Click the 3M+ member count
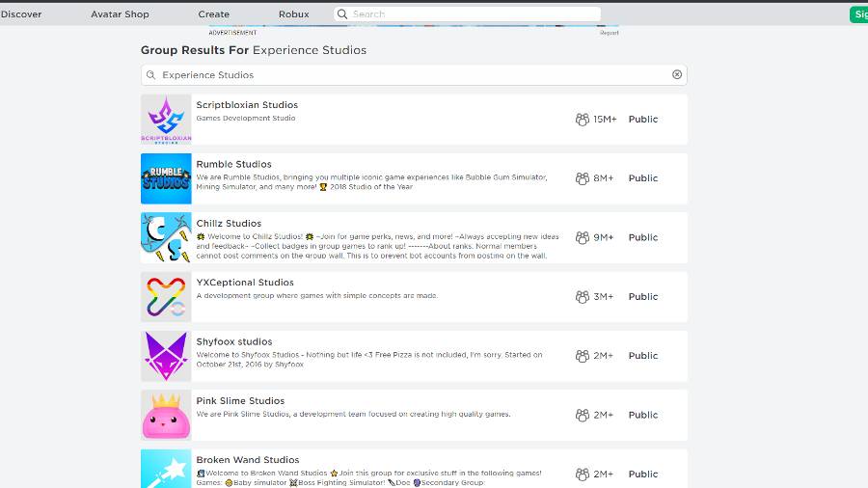The width and height of the screenshot is (868, 488). (x=604, y=297)
